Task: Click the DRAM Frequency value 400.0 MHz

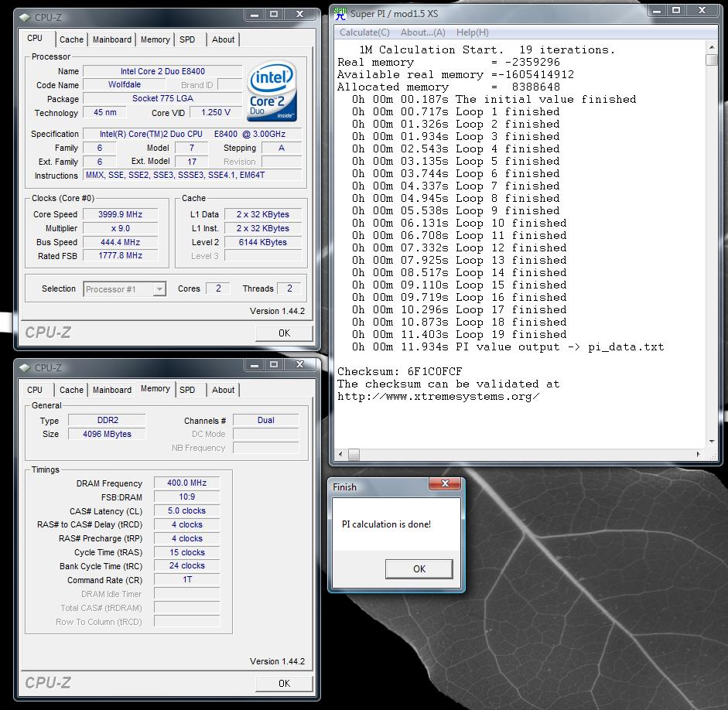Action: click(186, 483)
